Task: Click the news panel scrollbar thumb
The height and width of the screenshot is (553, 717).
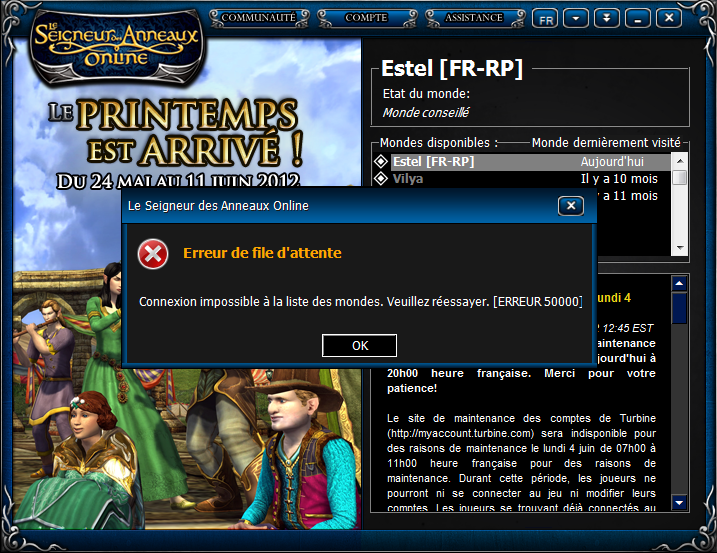Action: tap(679, 308)
